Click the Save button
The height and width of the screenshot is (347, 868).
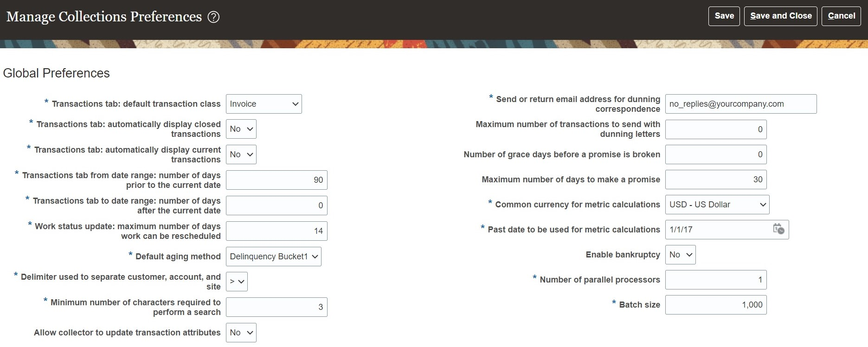click(724, 16)
